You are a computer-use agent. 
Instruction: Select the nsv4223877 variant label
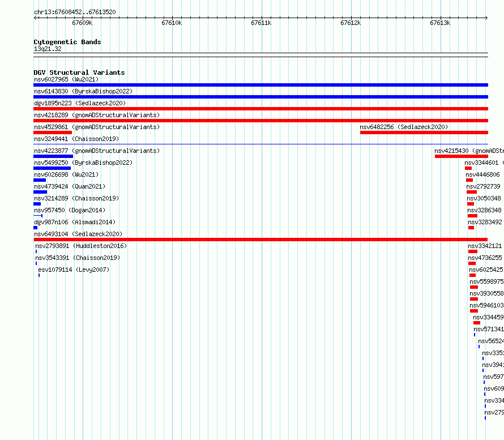[x=97, y=151]
